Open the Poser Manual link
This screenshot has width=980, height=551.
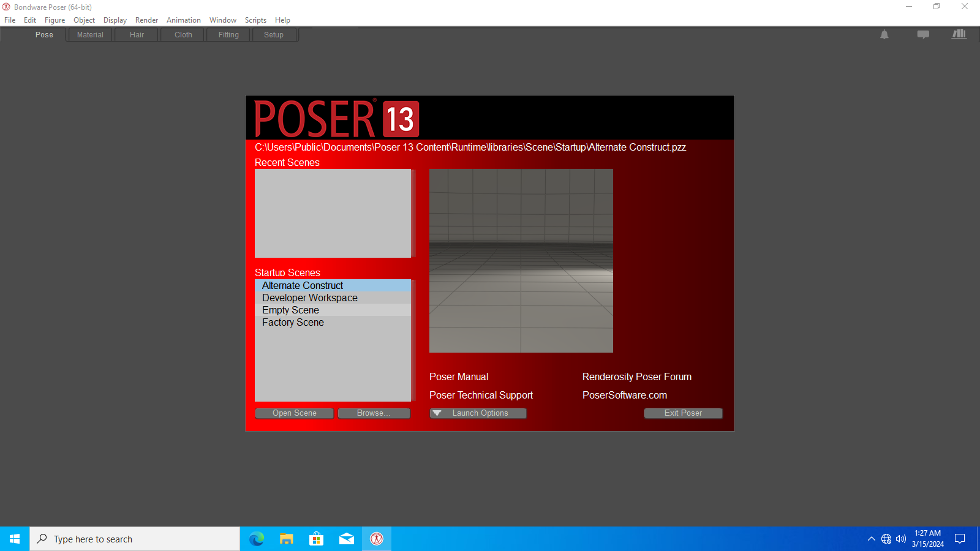click(459, 377)
